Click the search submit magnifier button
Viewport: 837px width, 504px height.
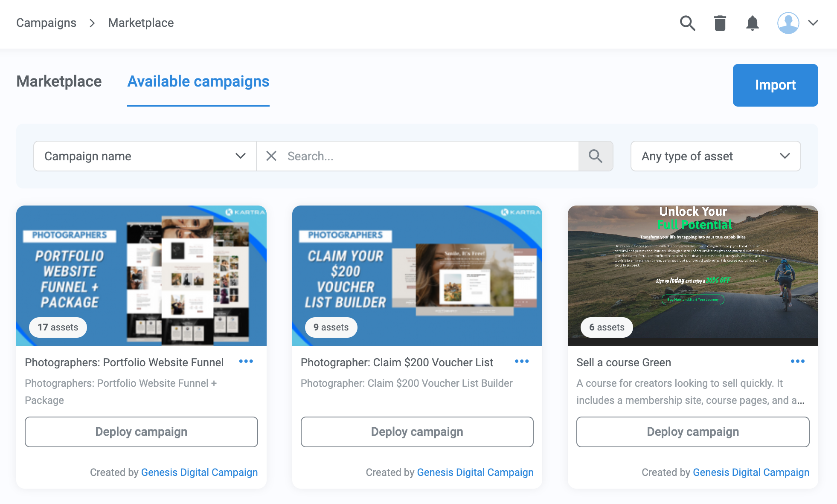click(x=596, y=156)
